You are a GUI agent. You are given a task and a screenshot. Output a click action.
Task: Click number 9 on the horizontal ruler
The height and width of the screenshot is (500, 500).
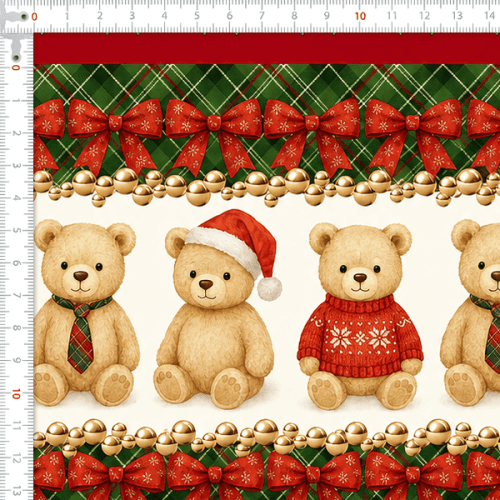click(x=327, y=16)
